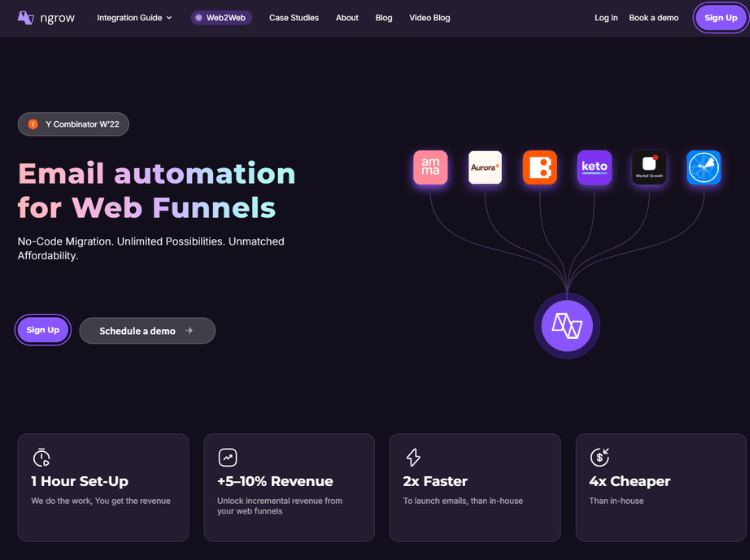
Task: Click the chart icon on +5–10% Revenue
Action: point(228,457)
